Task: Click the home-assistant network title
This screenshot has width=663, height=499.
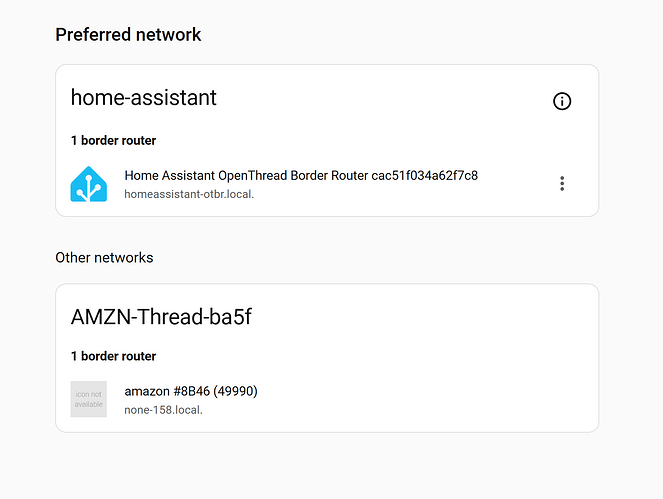Action: click(x=144, y=97)
